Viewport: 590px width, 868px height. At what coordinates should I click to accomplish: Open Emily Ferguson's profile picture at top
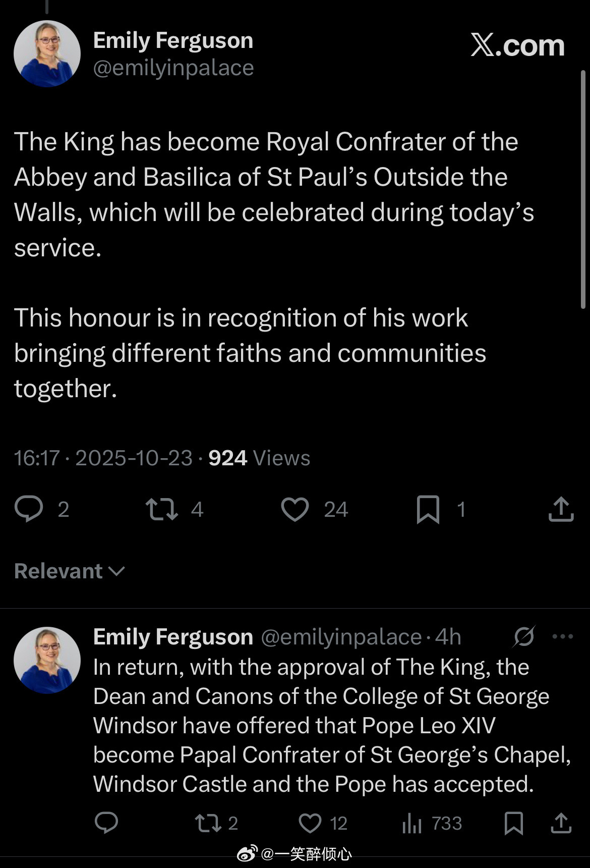47,53
